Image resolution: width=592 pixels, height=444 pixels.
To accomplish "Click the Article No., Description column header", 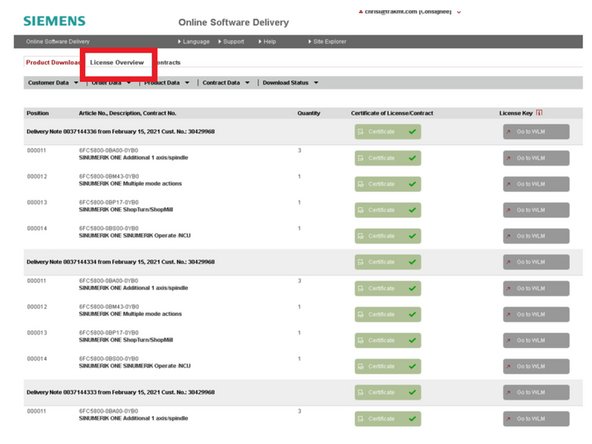I will (127, 113).
